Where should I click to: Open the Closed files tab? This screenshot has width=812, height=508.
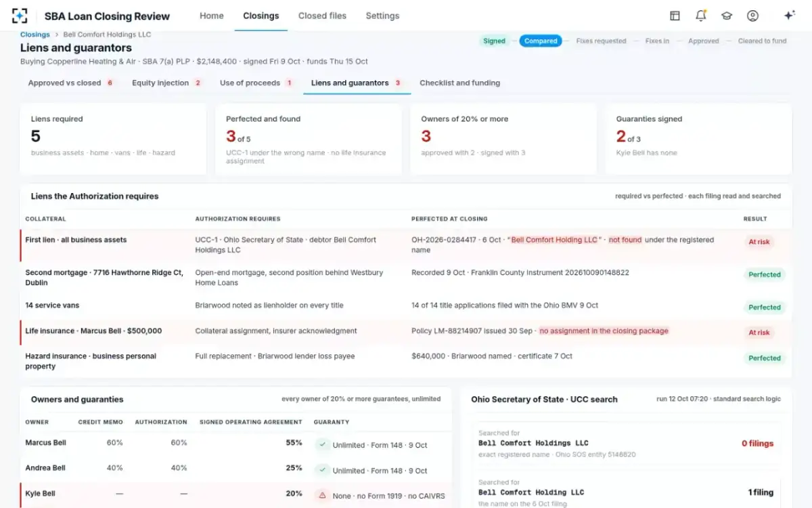click(x=322, y=16)
